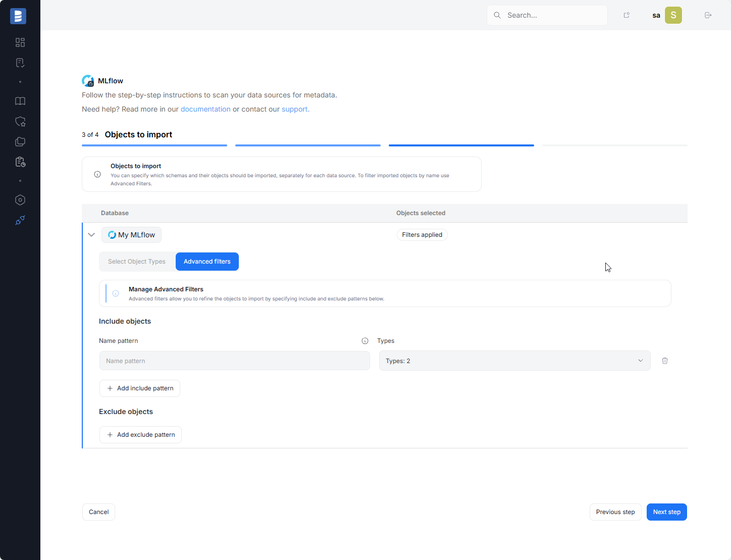Click into the Name pattern input field

point(234,361)
